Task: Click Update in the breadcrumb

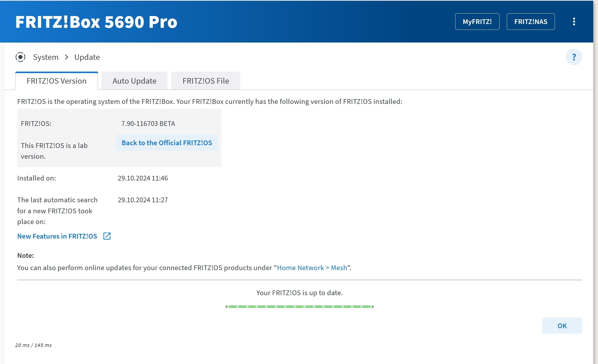Action: point(87,57)
